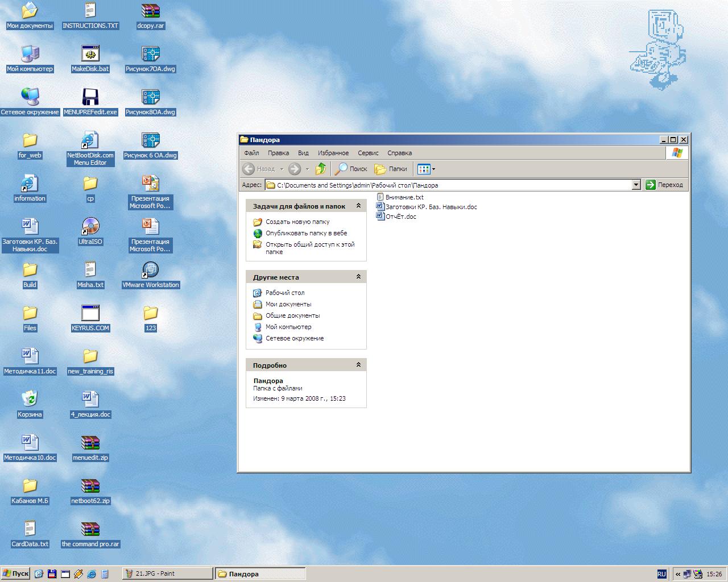Screen dimensions: 728x582
Task: Click 'Создать новую папку' link
Action: coord(297,222)
